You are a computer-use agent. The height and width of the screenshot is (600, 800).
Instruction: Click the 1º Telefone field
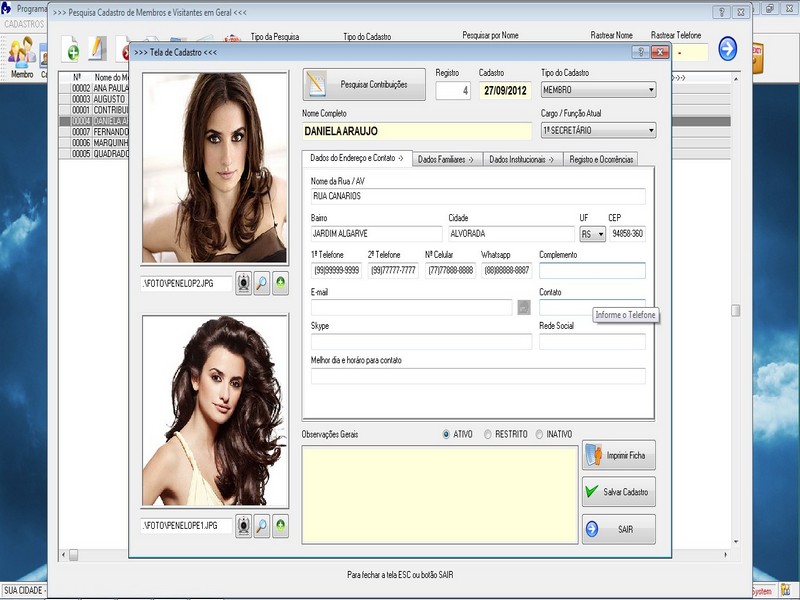click(336, 270)
